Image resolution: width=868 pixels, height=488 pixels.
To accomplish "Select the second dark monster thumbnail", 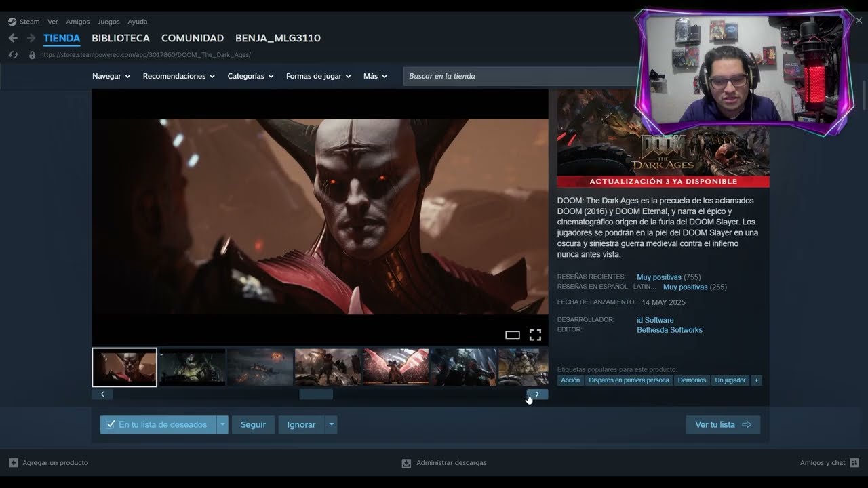I will point(193,367).
